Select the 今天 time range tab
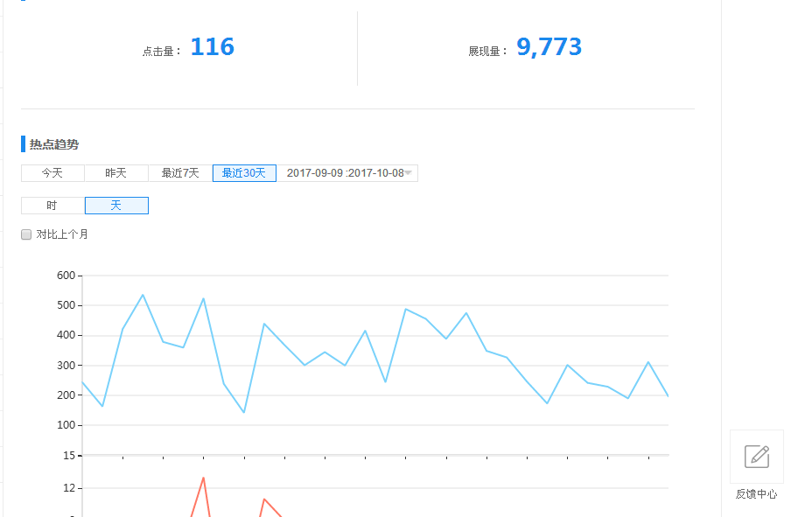812x517 pixels. click(52, 173)
